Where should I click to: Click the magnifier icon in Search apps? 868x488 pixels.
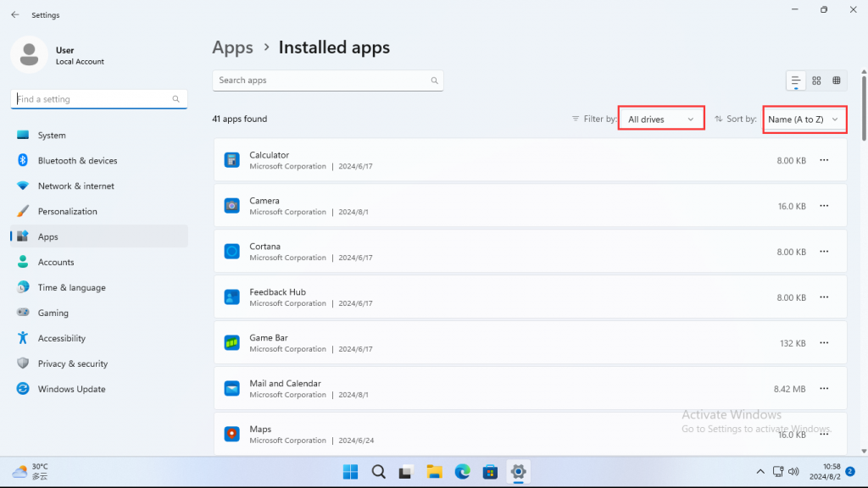pos(435,80)
